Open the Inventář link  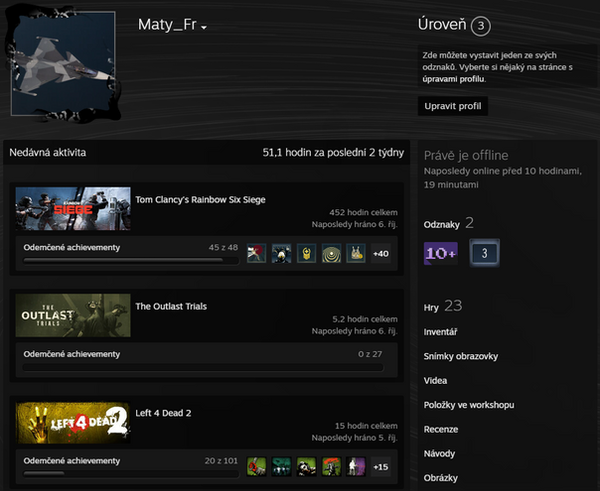[440, 332]
